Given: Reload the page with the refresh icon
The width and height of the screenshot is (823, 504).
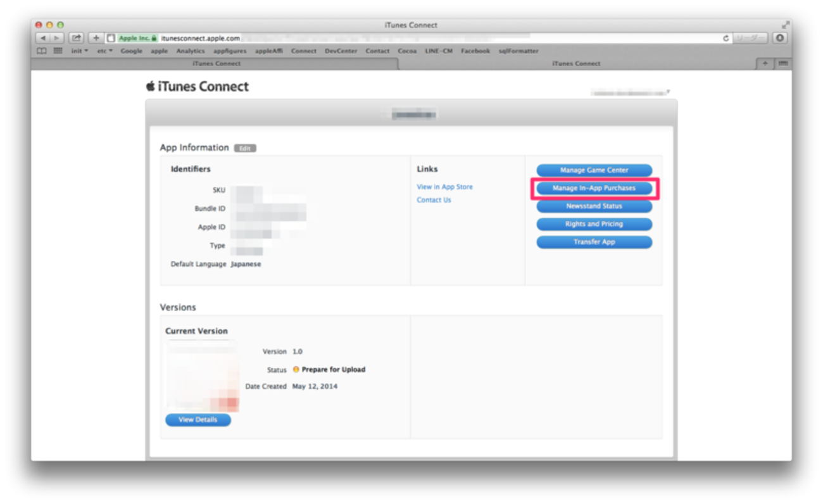Looking at the screenshot, I should [726, 38].
